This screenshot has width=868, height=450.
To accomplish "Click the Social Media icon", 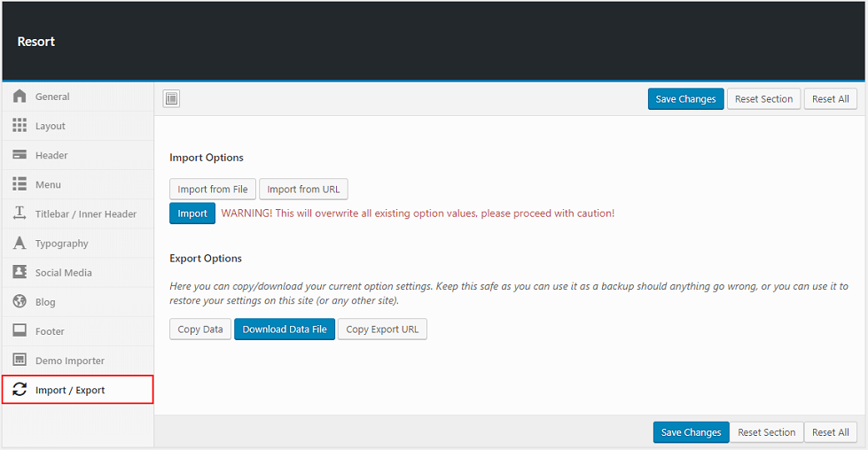I will (20, 272).
